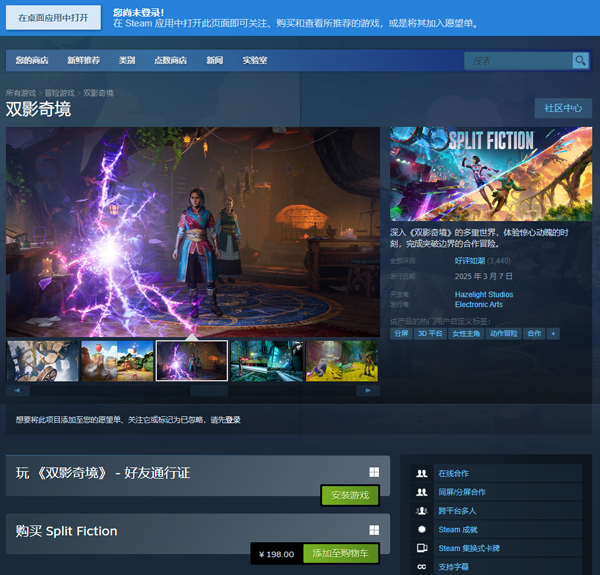This screenshot has height=575, width=600.
Task: Click the Steam achievements icon
Action: pos(422,529)
